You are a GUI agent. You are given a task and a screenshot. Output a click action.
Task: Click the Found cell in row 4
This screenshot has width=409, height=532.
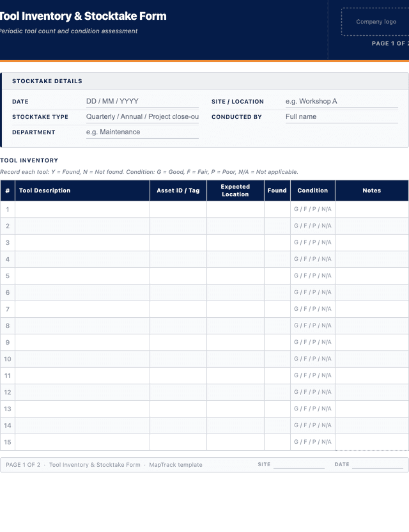[277, 259]
